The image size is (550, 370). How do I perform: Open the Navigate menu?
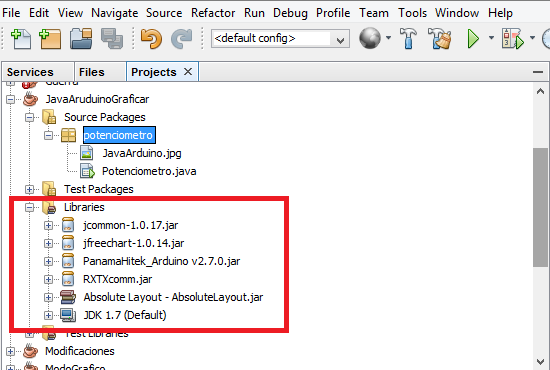tap(114, 13)
